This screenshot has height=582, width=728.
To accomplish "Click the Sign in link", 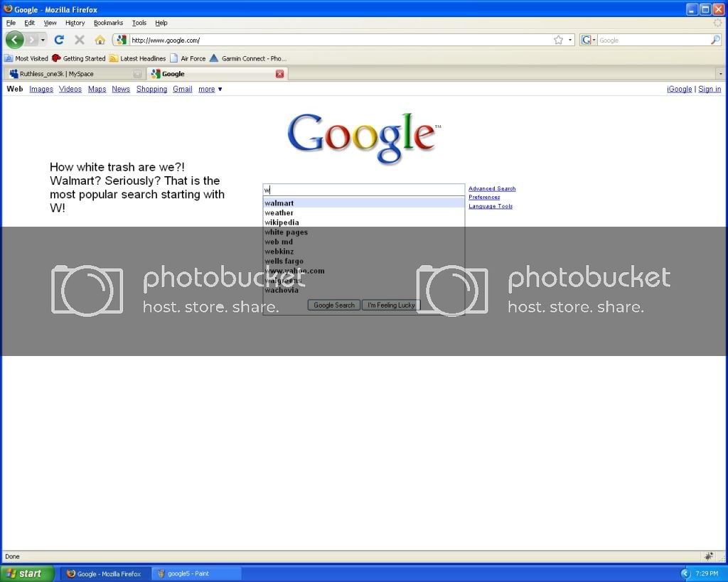I will (x=710, y=89).
